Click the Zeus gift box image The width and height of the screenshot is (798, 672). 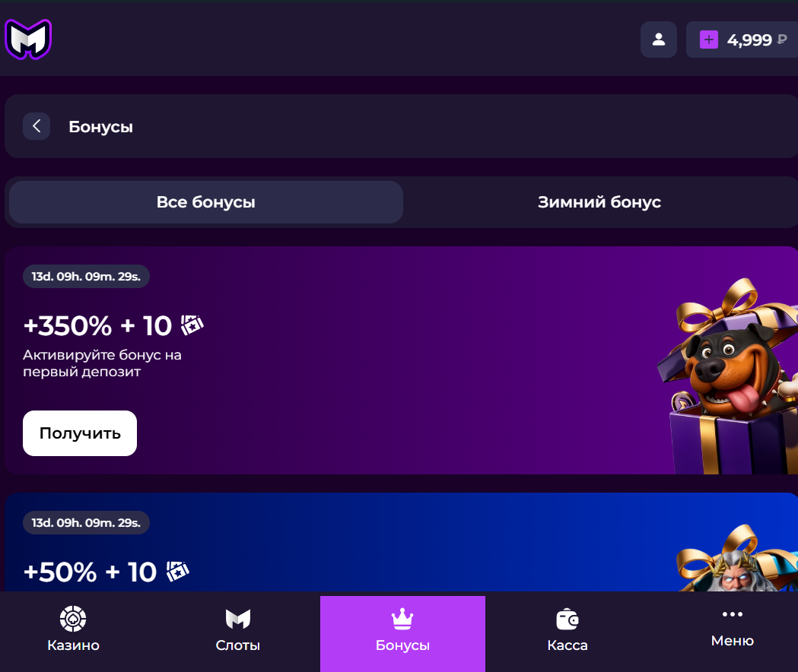pos(737,559)
